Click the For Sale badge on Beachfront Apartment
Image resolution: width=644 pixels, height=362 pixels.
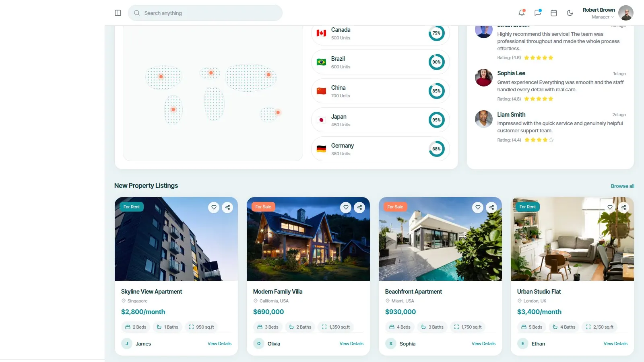(395, 207)
